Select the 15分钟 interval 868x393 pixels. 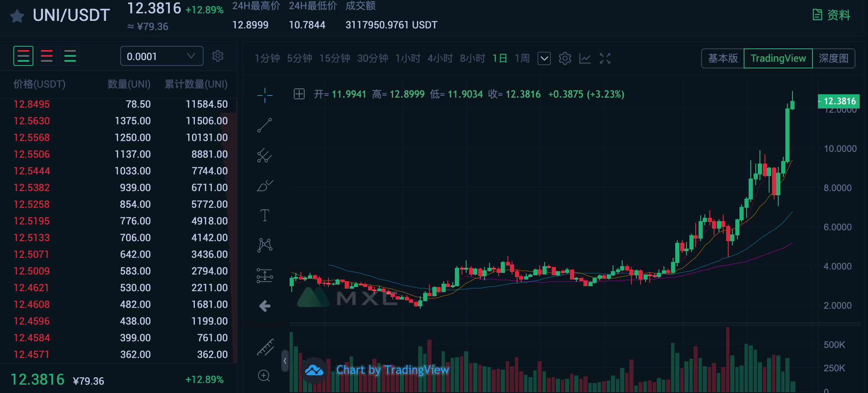click(334, 58)
